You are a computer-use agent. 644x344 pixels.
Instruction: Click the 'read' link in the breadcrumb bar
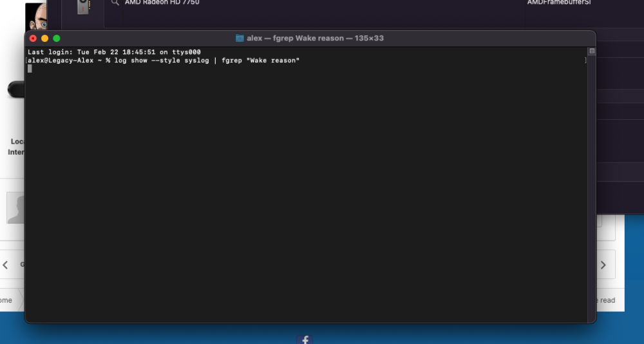[607, 300]
